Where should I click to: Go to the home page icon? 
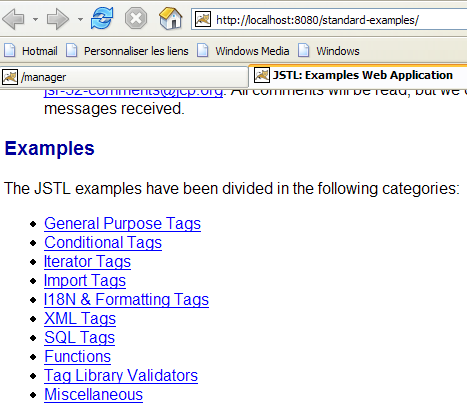[171, 18]
